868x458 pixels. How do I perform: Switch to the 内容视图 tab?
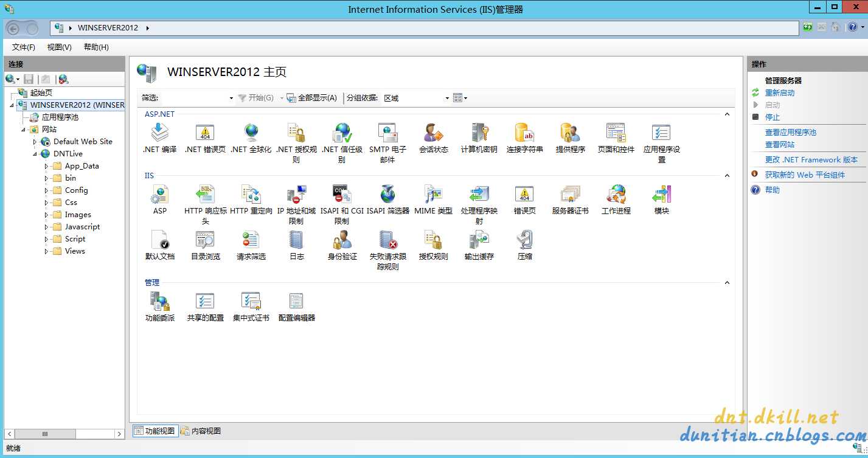[201, 431]
